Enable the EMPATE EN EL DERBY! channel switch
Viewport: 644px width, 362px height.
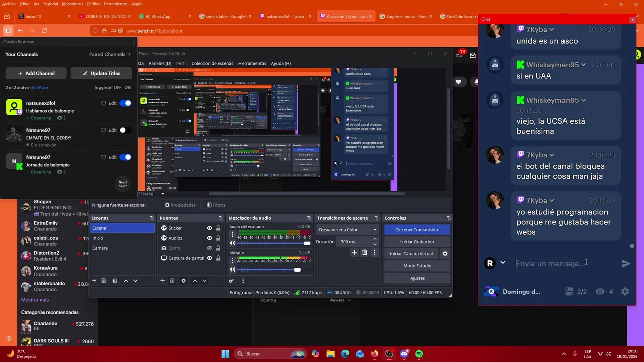(125, 130)
